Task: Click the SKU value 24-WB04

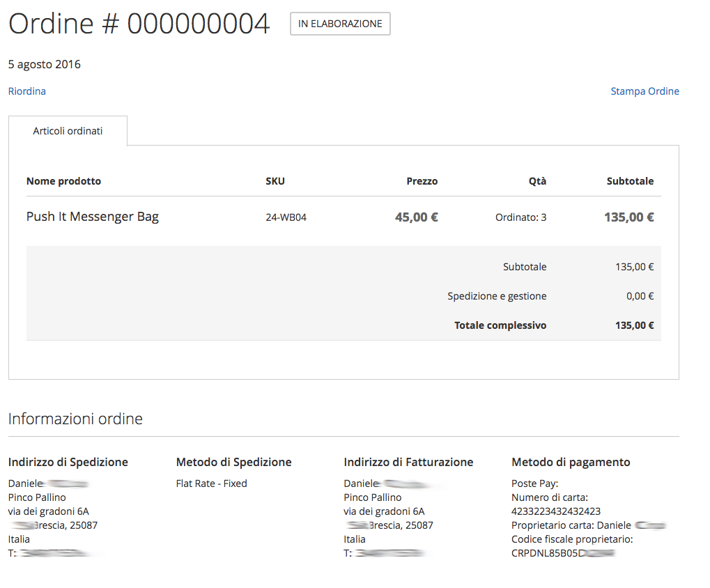Action: tap(286, 217)
